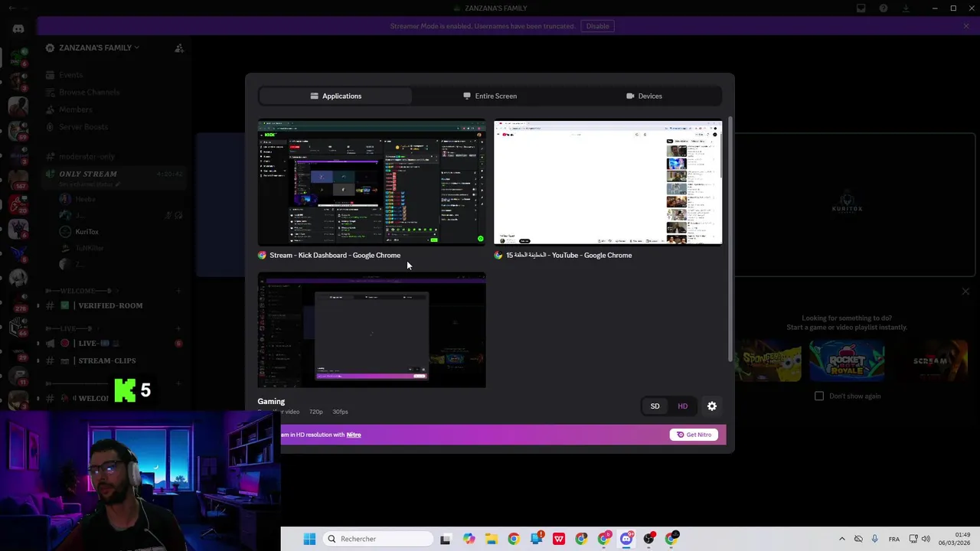Start the Rocket Bot Royale activity

[847, 361]
